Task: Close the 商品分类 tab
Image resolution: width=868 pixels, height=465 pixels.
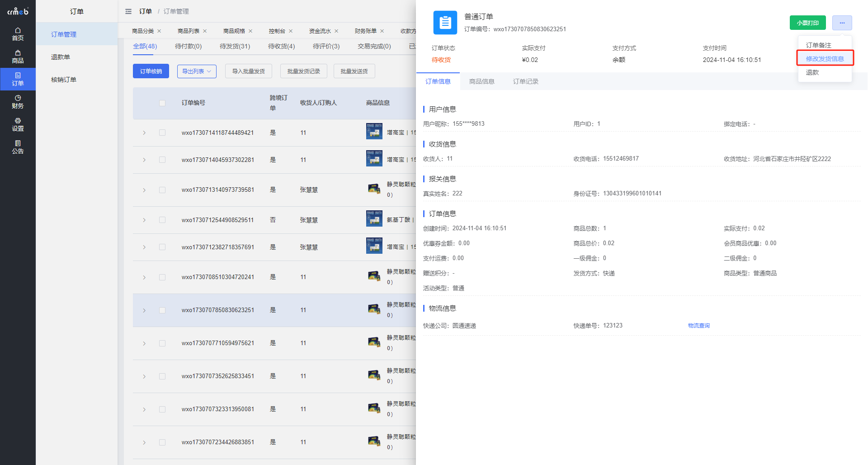Action: coord(159,31)
